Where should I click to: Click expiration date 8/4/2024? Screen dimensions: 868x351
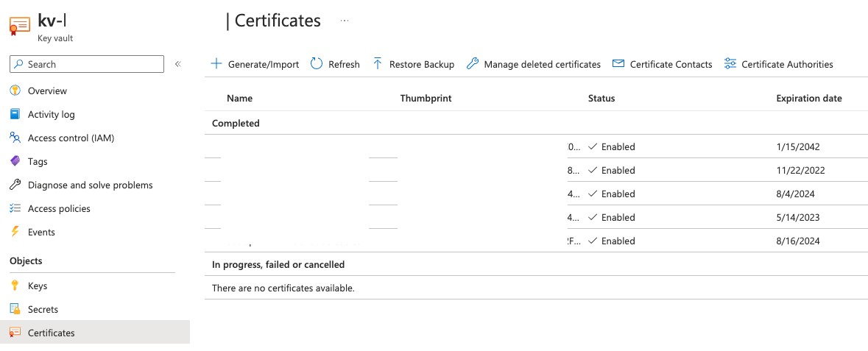click(x=795, y=194)
